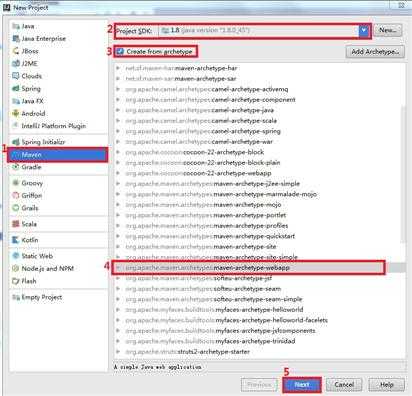Select the Java Enterprise project type
The image size is (412, 396).
coord(58,39)
